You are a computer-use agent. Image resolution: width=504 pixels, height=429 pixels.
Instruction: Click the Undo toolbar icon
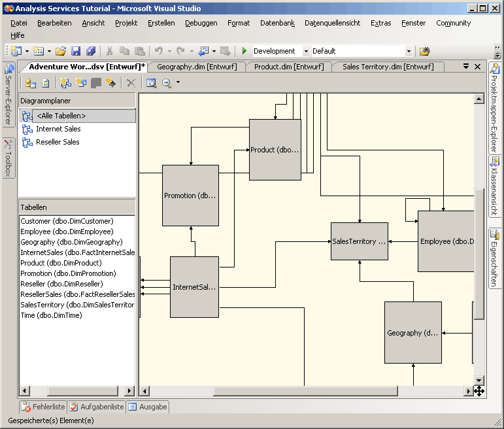pyautogui.click(x=158, y=51)
